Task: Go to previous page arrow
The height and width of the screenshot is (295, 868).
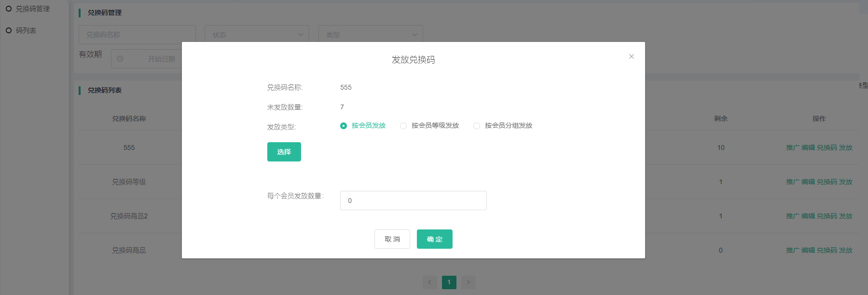Action: [x=429, y=282]
